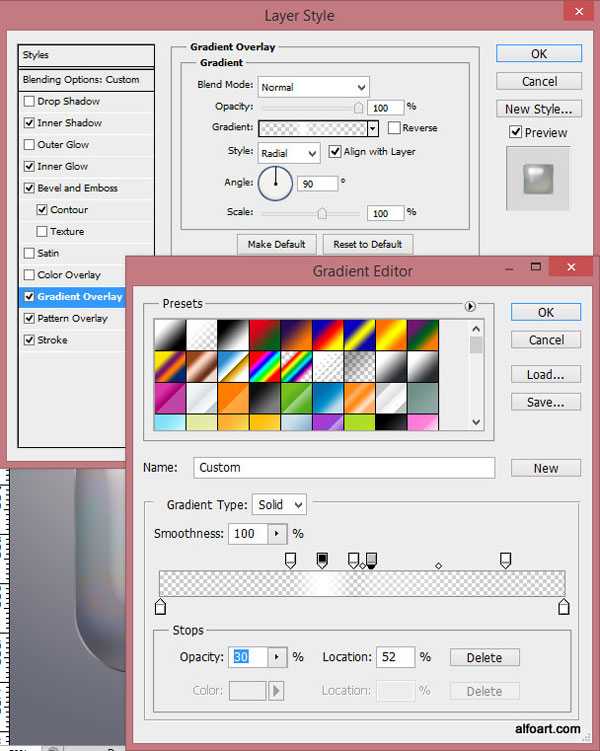This screenshot has width=600, height=751.
Task: Open the stop Opacity slider arrow
Action: (277, 657)
